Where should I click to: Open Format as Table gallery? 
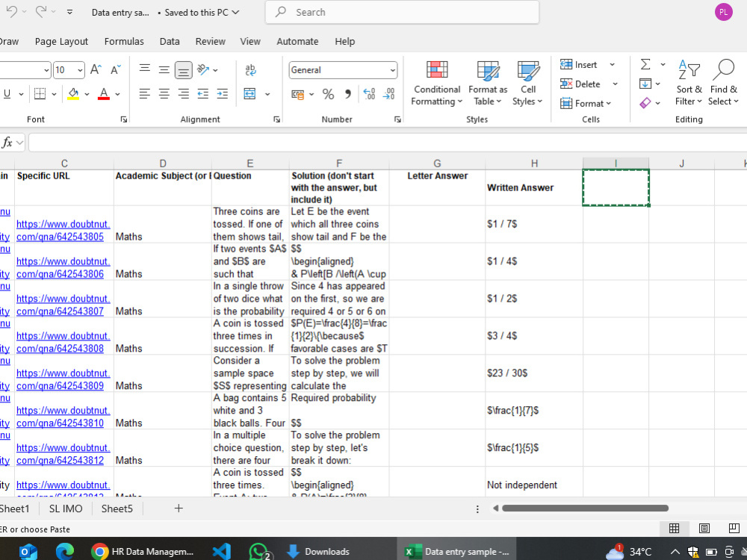click(x=488, y=84)
